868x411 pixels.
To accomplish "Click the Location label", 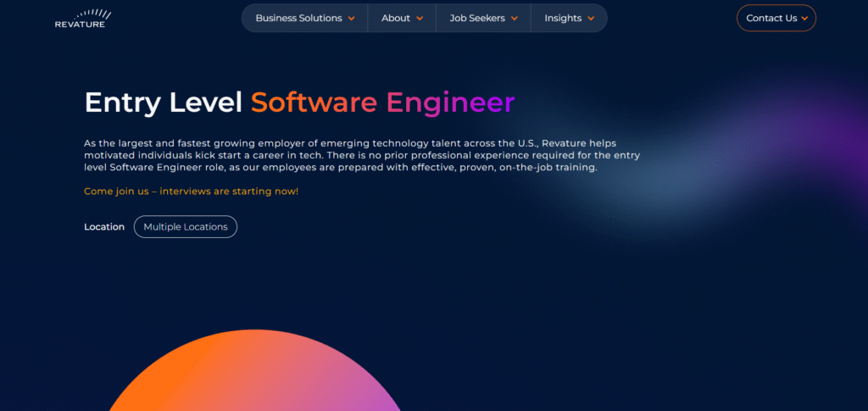I will (x=104, y=227).
